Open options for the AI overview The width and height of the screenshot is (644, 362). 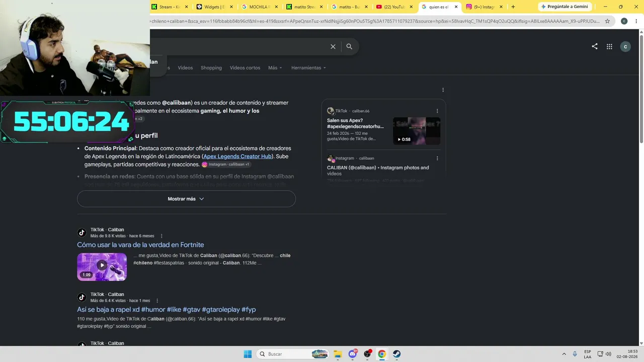click(x=443, y=90)
